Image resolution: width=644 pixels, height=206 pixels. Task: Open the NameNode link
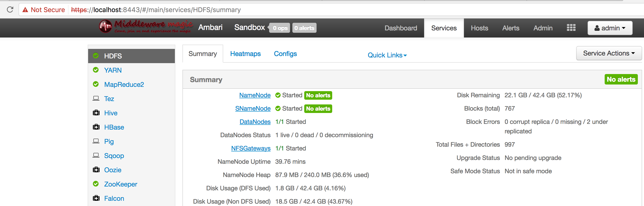click(255, 95)
